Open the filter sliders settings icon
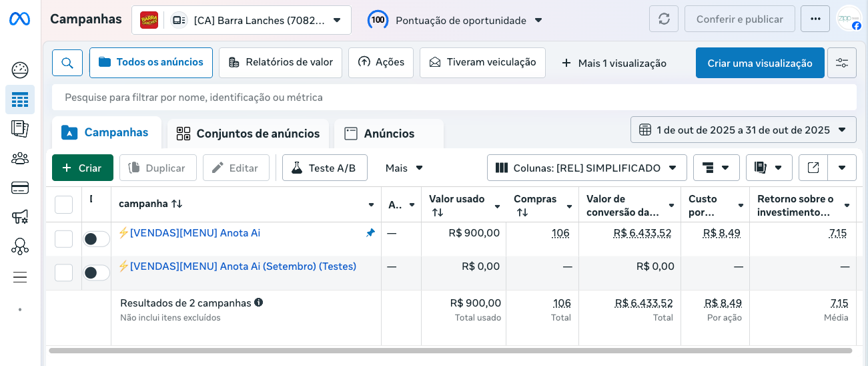 (x=842, y=63)
